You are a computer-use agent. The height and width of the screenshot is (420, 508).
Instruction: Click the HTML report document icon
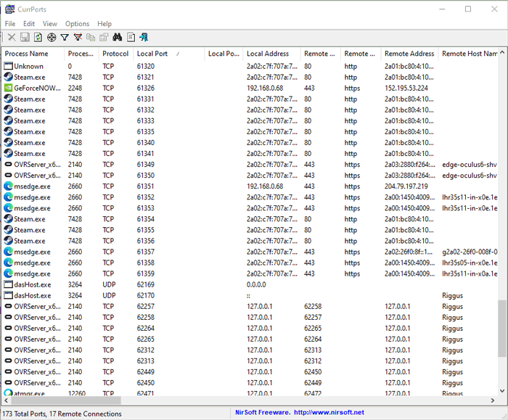(x=131, y=38)
